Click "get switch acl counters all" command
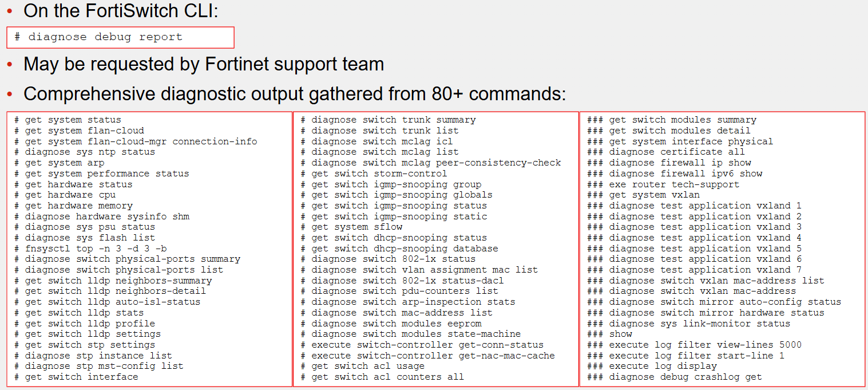 coord(382,377)
